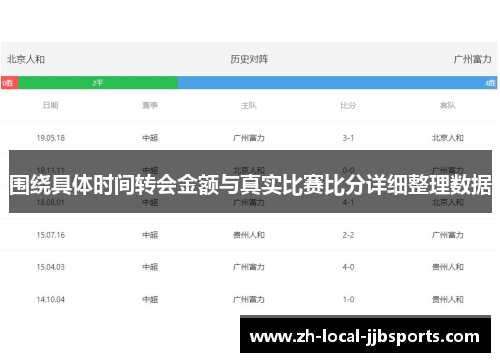
Task: Select the red 0胜 bar segment
Action: coord(10,83)
